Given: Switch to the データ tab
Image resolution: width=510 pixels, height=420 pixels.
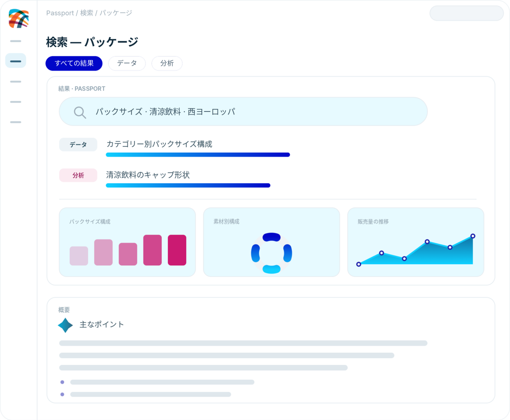Looking at the screenshot, I should click(x=127, y=63).
